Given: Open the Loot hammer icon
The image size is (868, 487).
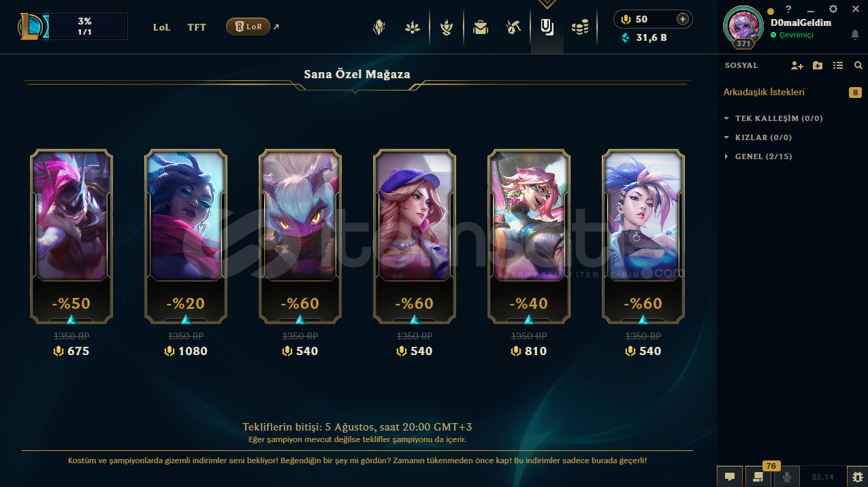Looking at the screenshot, I should coord(513,27).
